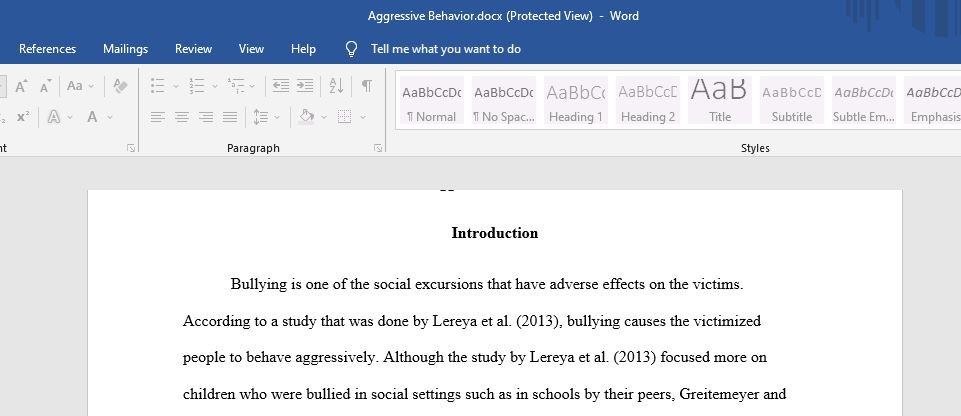This screenshot has width=961, height=416.
Task: Expand the Multilevel List dropdown arrow
Action: tap(252, 86)
